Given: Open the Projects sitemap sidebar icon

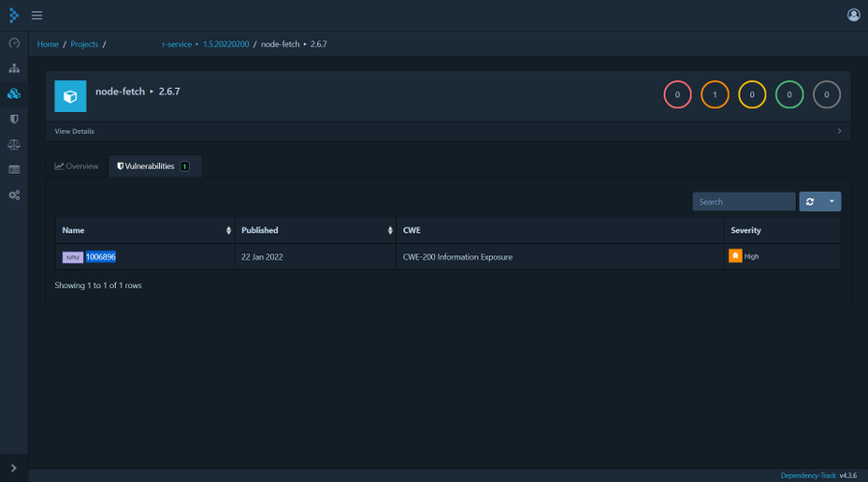Looking at the screenshot, I should tap(14, 68).
